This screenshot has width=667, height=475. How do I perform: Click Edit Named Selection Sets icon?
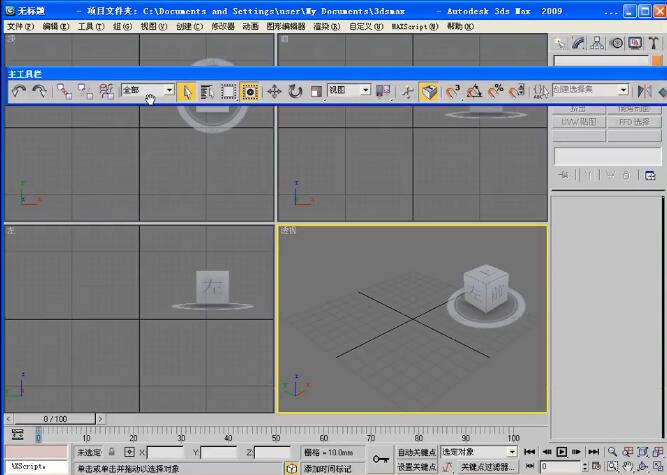pos(541,91)
